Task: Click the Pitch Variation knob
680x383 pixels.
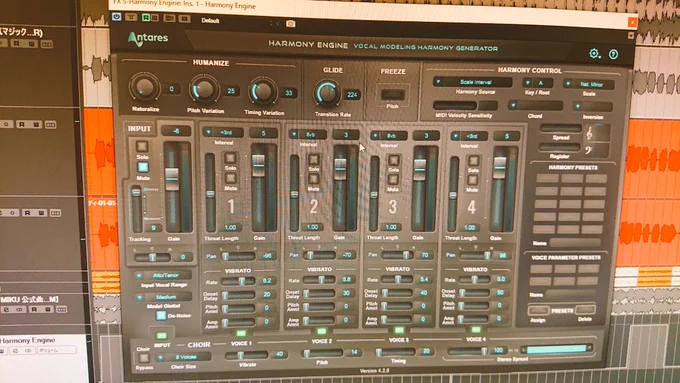Action: [204, 90]
